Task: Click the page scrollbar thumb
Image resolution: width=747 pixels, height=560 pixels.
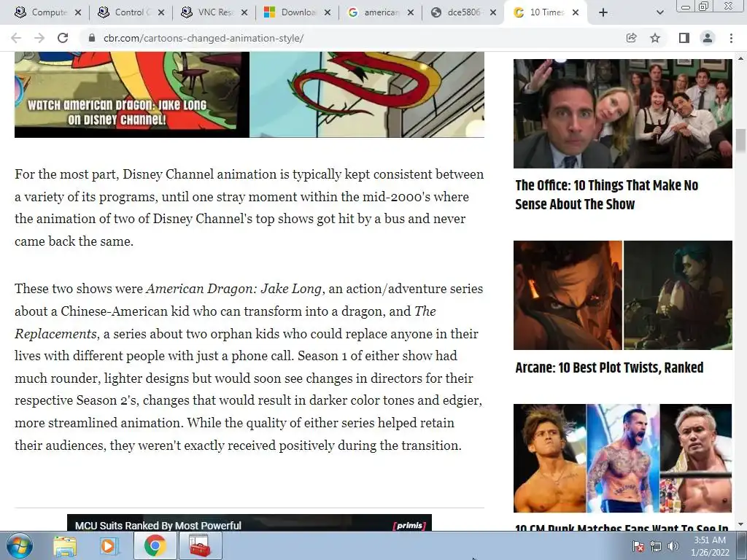Action: 740,141
